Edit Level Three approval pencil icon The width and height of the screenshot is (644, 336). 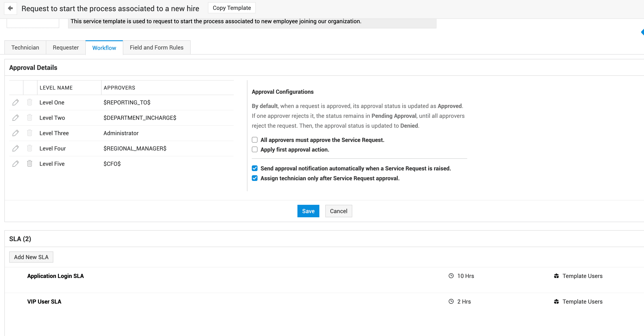(16, 133)
